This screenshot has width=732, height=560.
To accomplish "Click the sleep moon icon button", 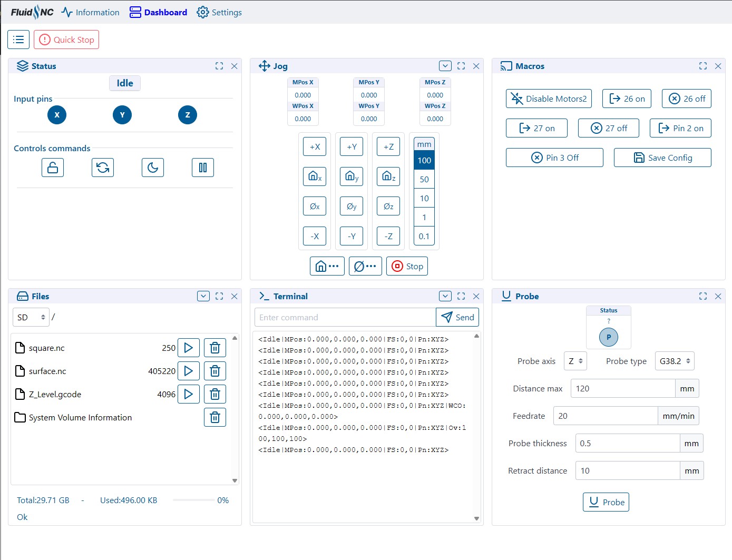I will click(153, 168).
